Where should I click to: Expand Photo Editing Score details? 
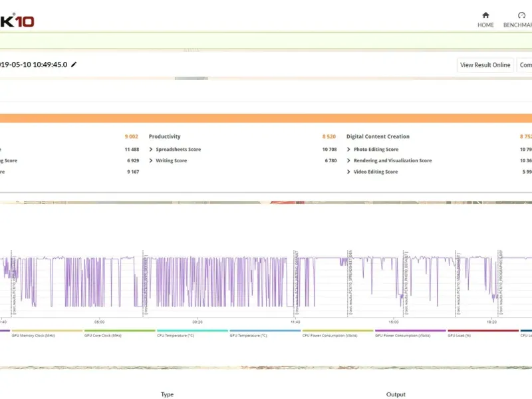(348, 149)
